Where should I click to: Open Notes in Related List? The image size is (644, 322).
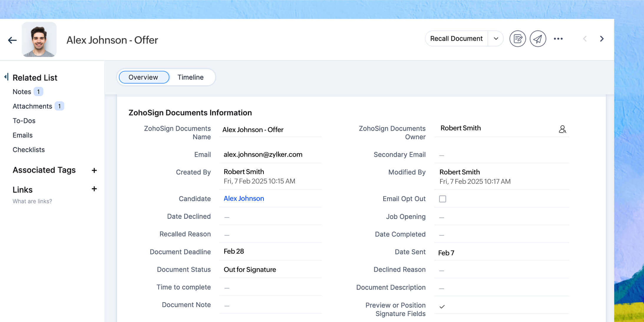click(22, 92)
